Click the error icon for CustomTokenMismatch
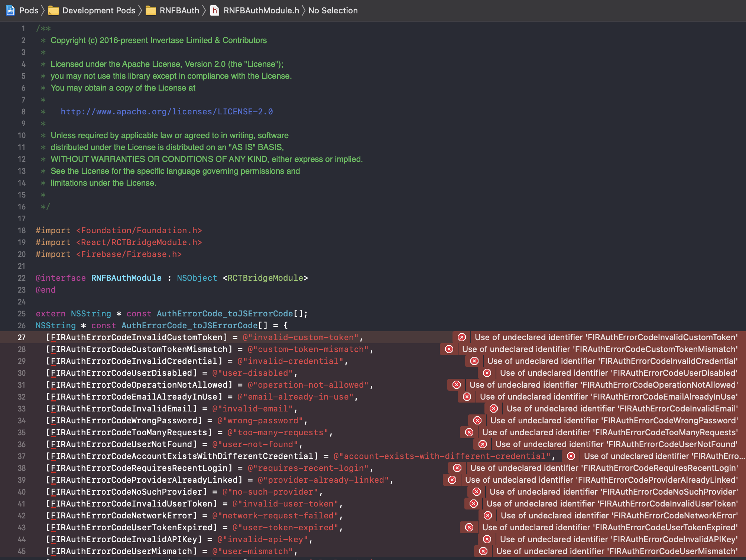The image size is (746, 560). 449,349
